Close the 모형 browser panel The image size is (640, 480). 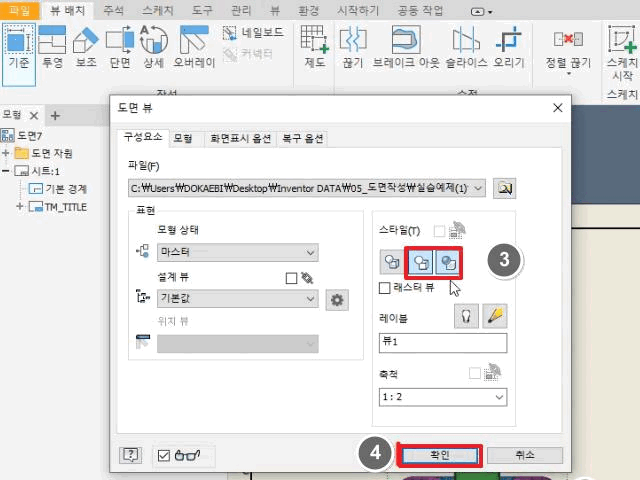click(x=34, y=116)
